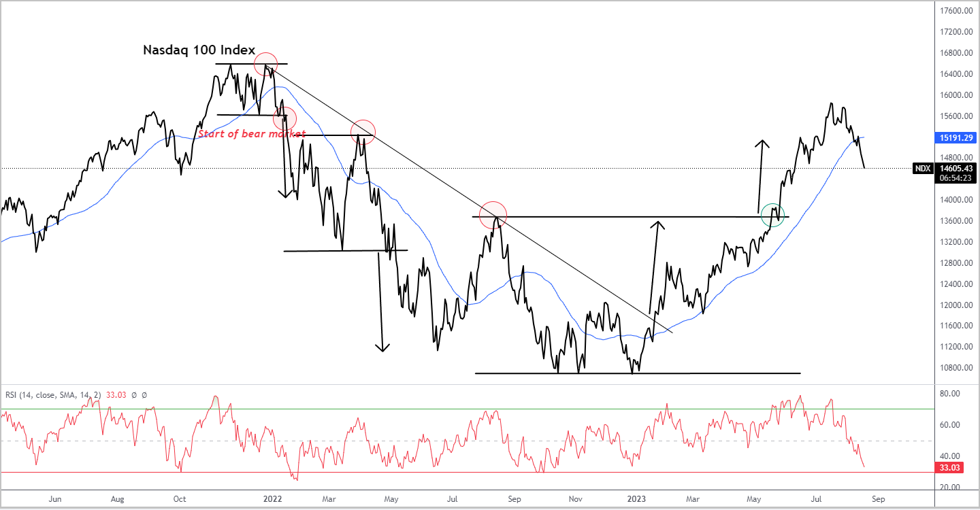Click the 80.00 RSI axis label
Viewport: 980px width, 510px height.
[949, 394]
